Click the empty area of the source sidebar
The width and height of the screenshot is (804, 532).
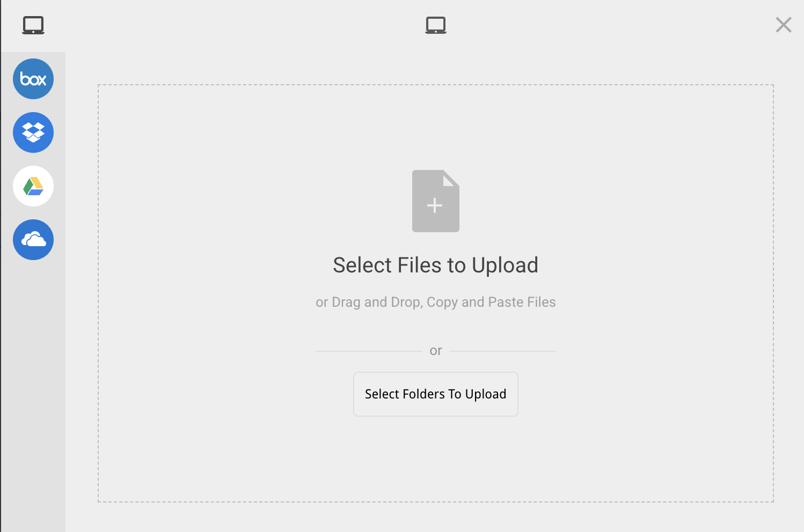(33, 397)
